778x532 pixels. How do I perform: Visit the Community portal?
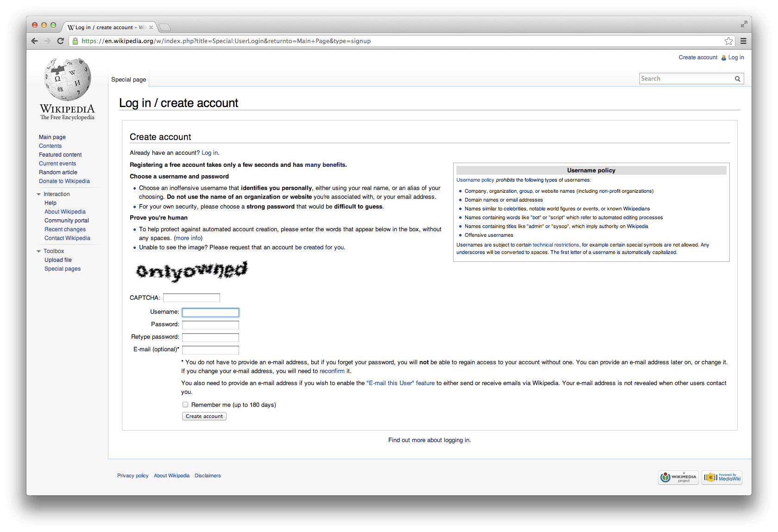[67, 221]
